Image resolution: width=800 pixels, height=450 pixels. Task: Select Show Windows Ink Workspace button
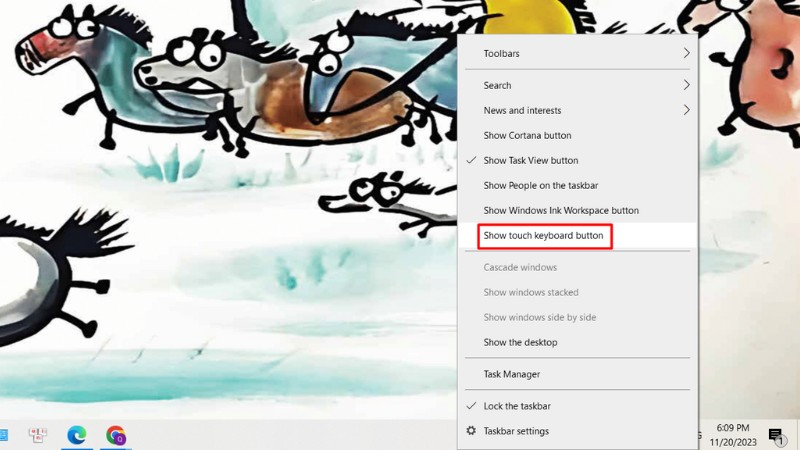tap(578, 210)
